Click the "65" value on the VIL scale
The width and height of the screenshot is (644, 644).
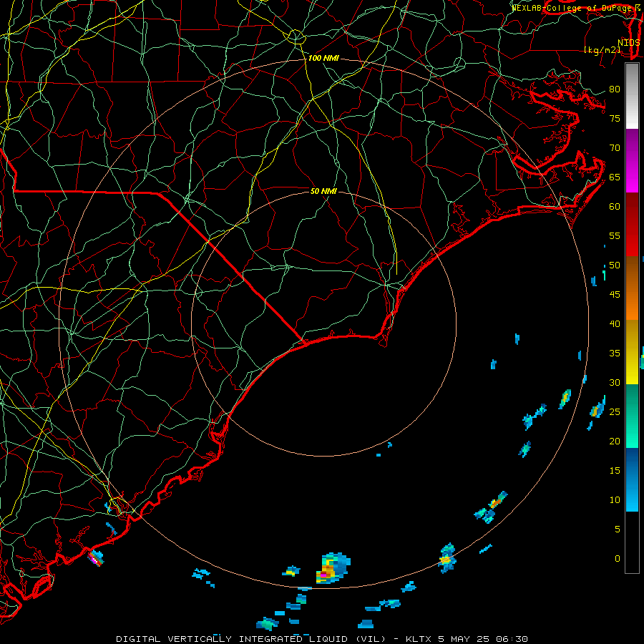click(x=615, y=177)
